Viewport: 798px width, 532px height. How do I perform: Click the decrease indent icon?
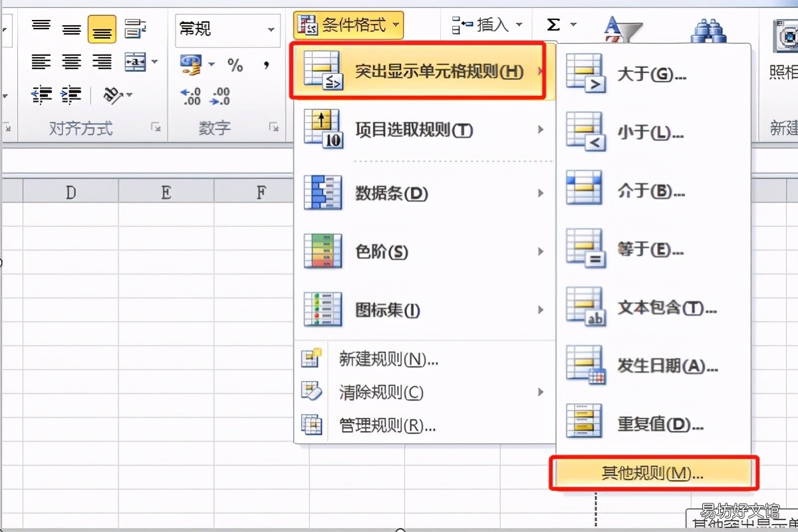point(41,95)
